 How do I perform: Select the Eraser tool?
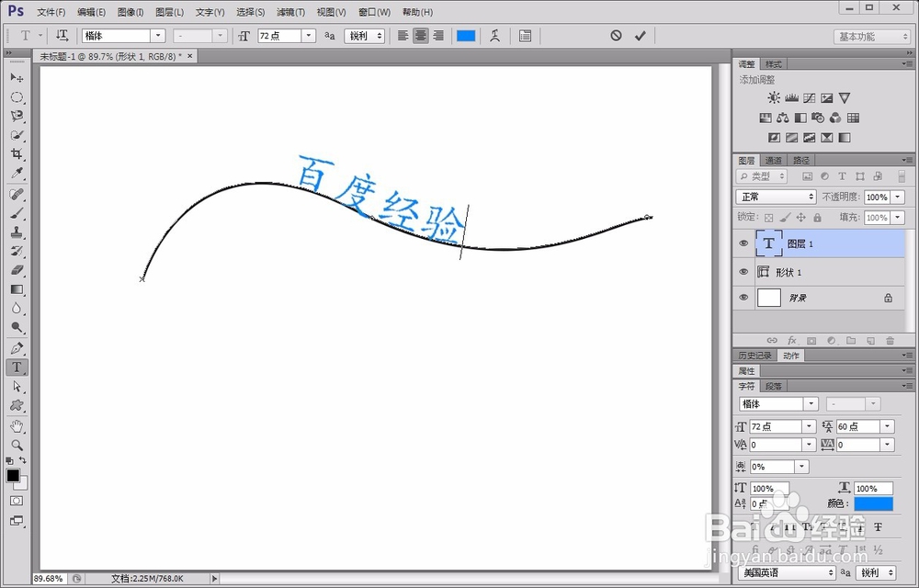click(x=17, y=270)
